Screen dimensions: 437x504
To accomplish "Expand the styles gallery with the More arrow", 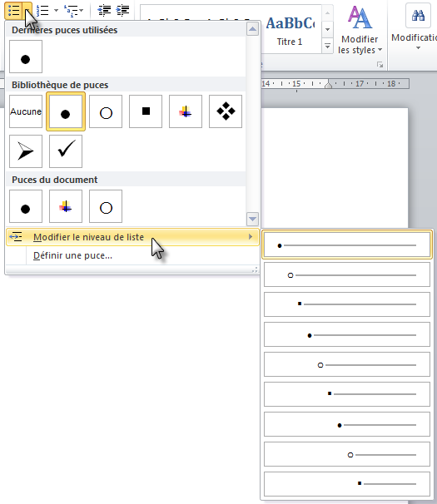I will (x=327, y=47).
